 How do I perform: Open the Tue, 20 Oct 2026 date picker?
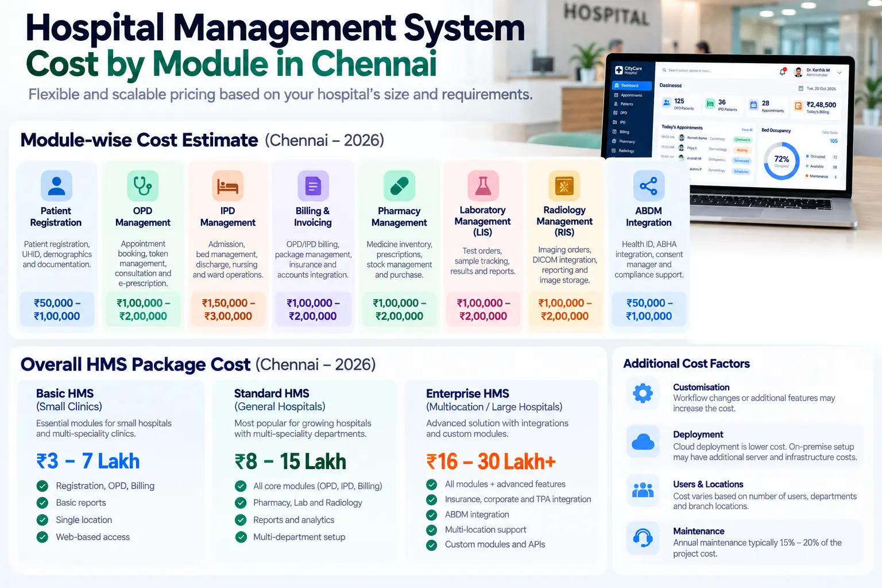click(818, 88)
